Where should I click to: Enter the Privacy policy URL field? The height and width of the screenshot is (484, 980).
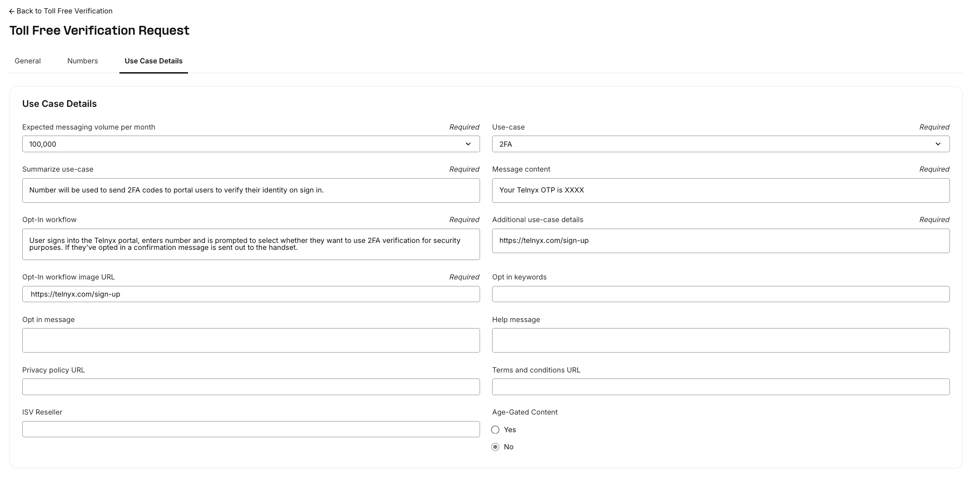(x=250, y=387)
